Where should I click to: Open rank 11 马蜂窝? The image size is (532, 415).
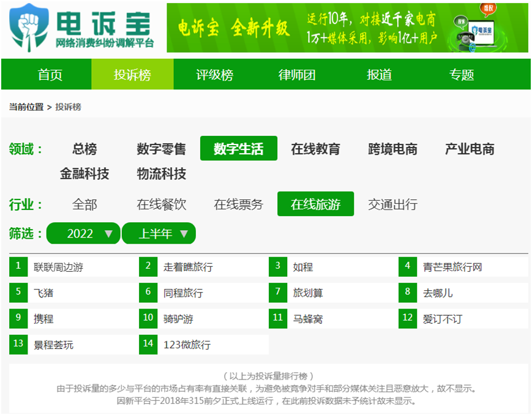tap(334, 319)
